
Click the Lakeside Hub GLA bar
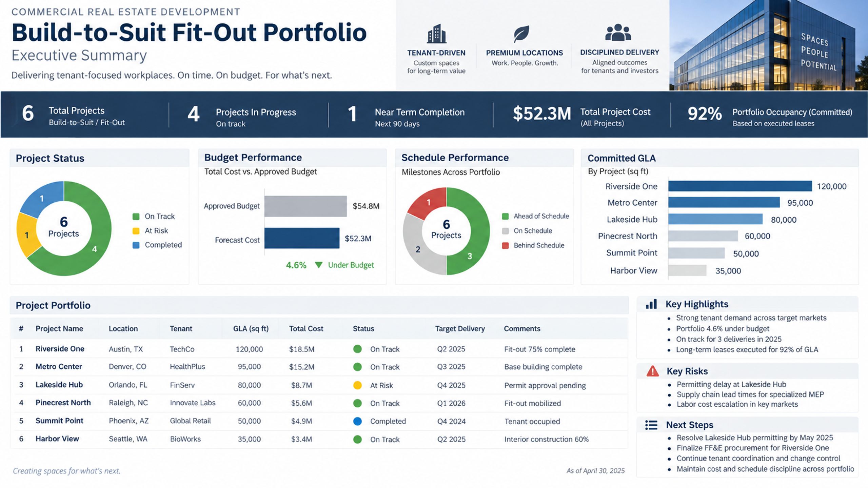coord(715,219)
